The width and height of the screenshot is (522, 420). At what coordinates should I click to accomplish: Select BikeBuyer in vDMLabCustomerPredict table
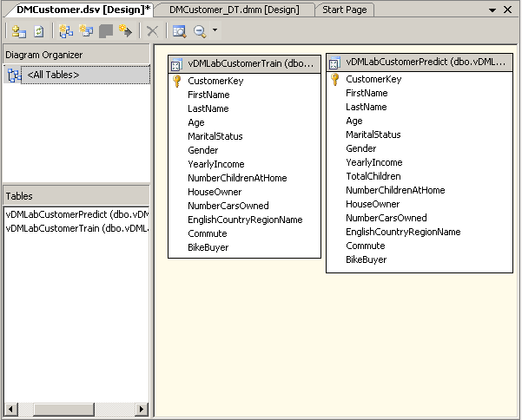click(367, 259)
